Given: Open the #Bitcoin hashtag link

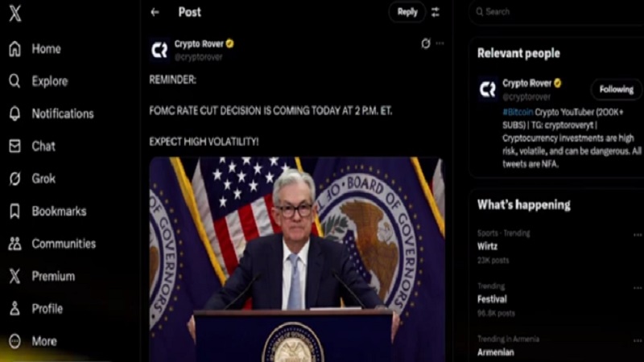Looking at the screenshot, I should tap(518, 112).
